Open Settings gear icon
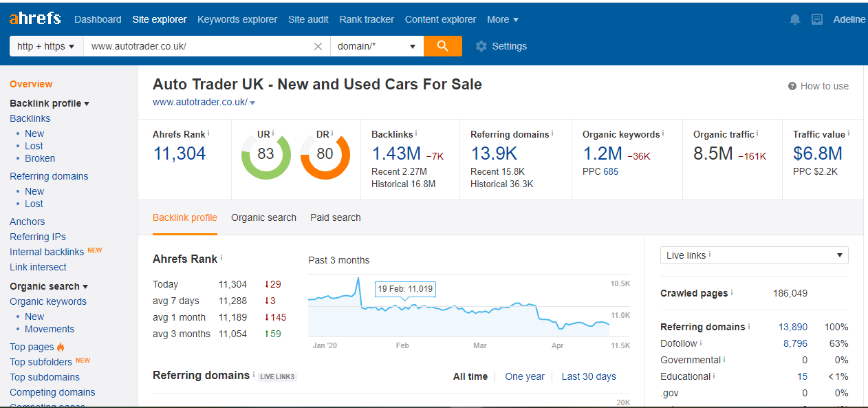Screen dimensions: 868x408 [481, 46]
